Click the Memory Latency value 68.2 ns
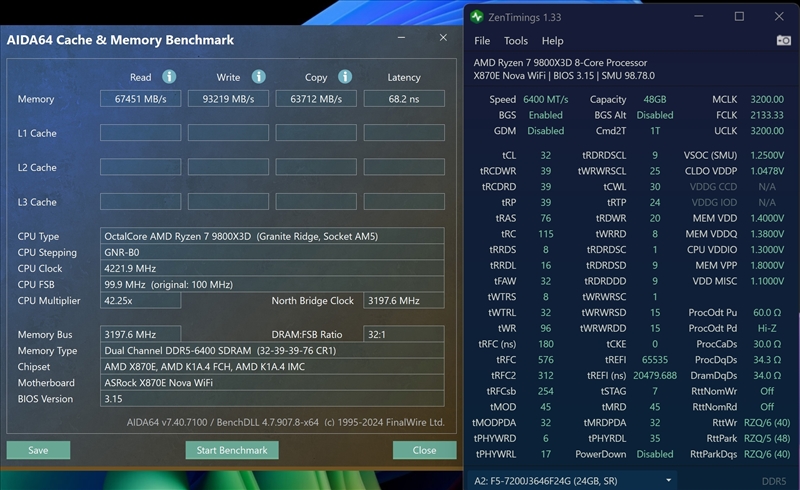 [404, 99]
